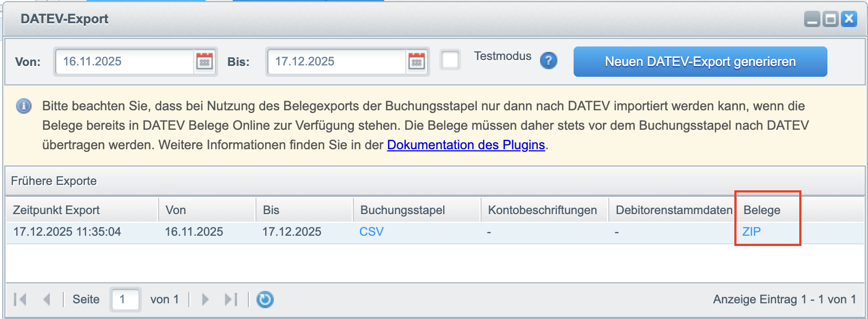Click Neuen DATEV-Export generieren button
868x319 pixels.
point(700,62)
